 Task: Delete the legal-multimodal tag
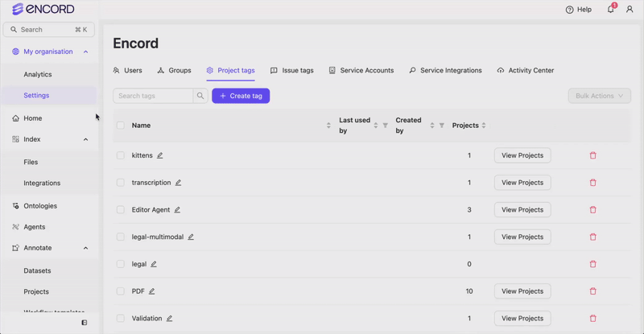coord(592,237)
